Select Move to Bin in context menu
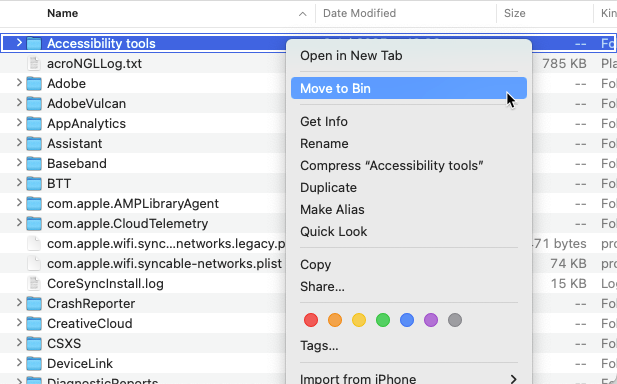The image size is (617, 384). [x=409, y=88]
